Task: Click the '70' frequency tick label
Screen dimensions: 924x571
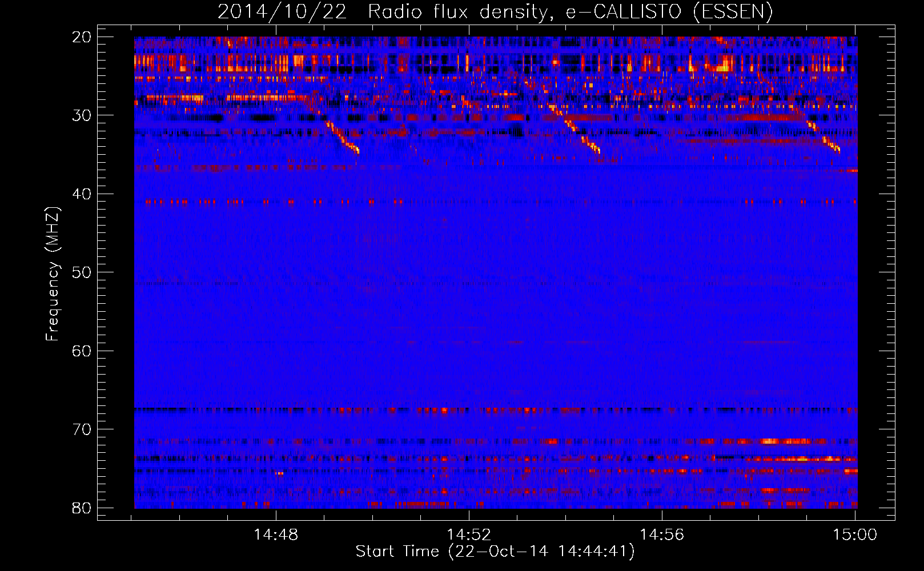Action: pos(82,429)
